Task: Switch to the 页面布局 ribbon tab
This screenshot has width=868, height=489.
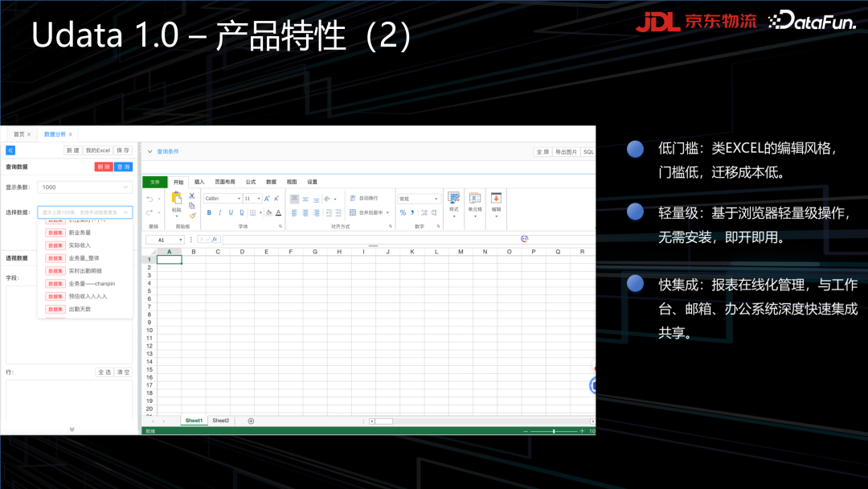Action: pos(225,182)
